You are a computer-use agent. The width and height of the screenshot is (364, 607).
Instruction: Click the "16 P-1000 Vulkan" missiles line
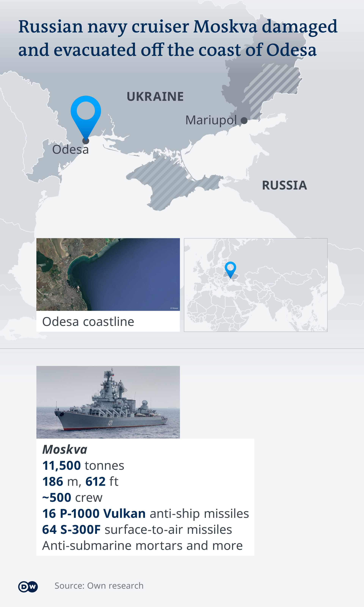145,513
